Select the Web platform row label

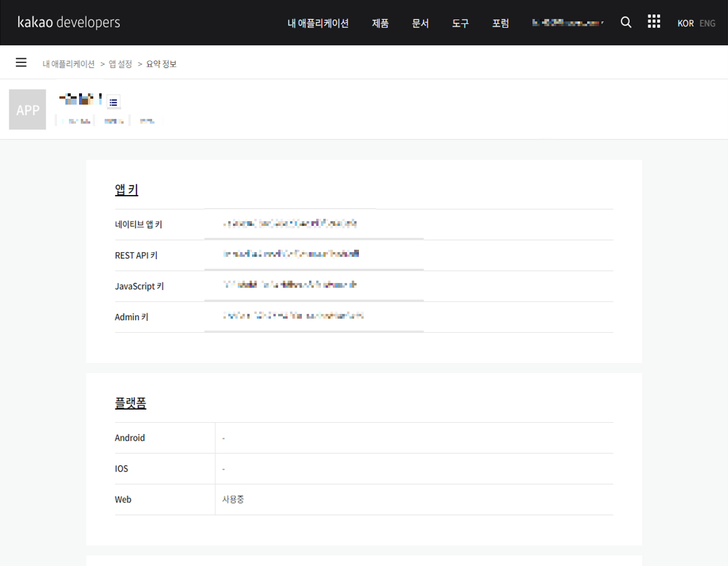(123, 499)
